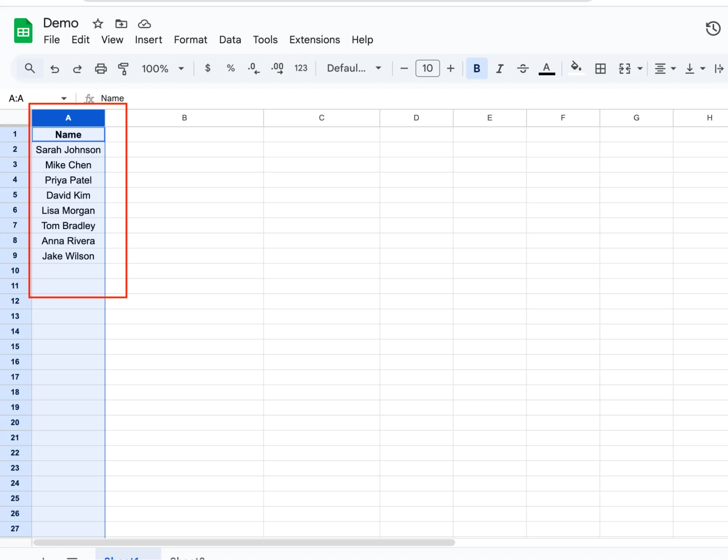Screen dimensions: 728x560
Task: Open the print icon
Action: pos(101,68)
